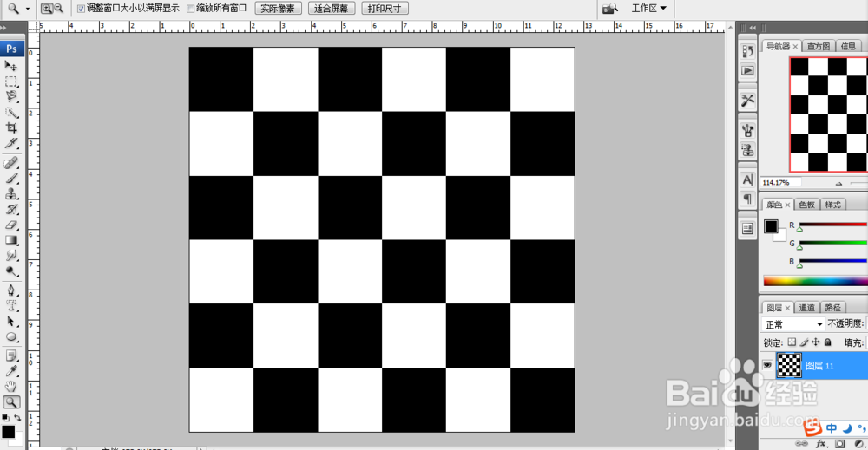
Task: Select the Type tool
Action: (11, 306)
